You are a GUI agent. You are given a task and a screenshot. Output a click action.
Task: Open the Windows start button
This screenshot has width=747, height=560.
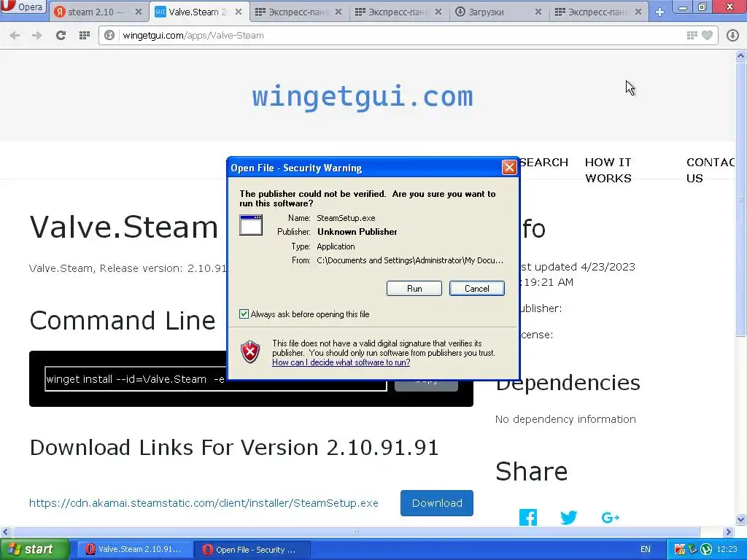click(x=35, y=550)
